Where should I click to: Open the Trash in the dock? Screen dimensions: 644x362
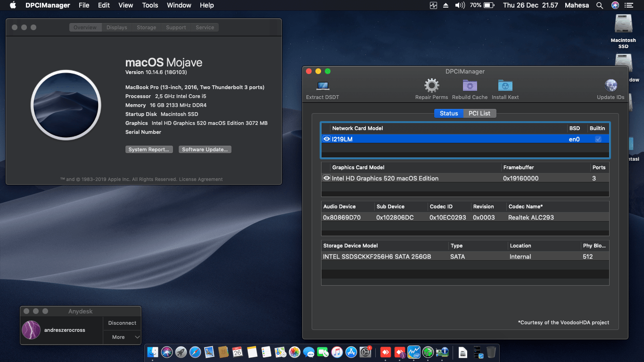tap(491, 352)
